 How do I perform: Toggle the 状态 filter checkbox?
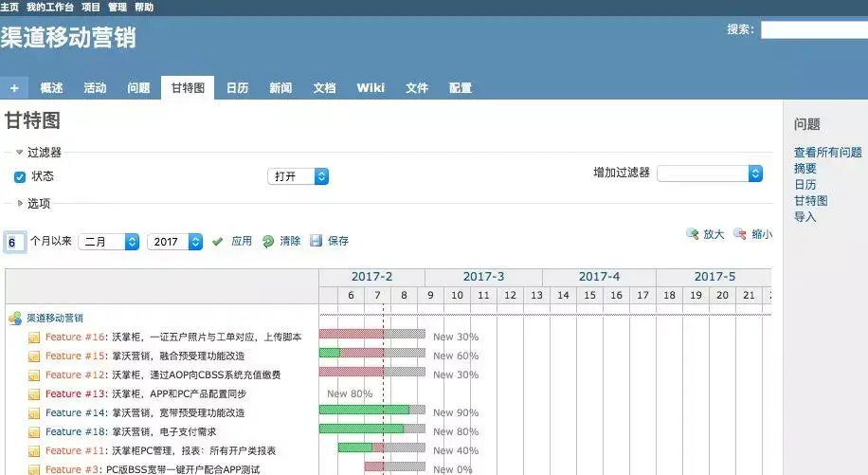click(20, 176)
